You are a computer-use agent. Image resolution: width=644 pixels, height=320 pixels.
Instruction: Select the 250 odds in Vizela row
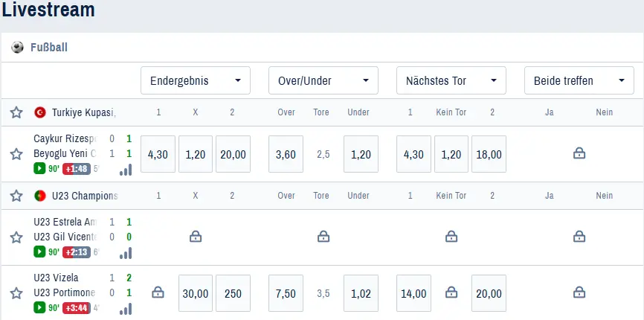[233, 293]
